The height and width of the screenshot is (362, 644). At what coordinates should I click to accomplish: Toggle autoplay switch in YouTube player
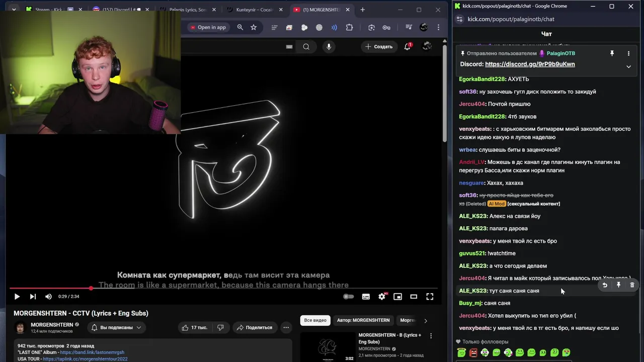click(x=348, y=297)
